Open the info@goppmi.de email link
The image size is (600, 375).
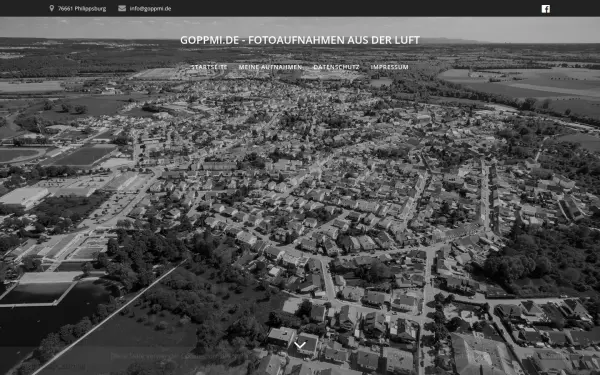150,8
